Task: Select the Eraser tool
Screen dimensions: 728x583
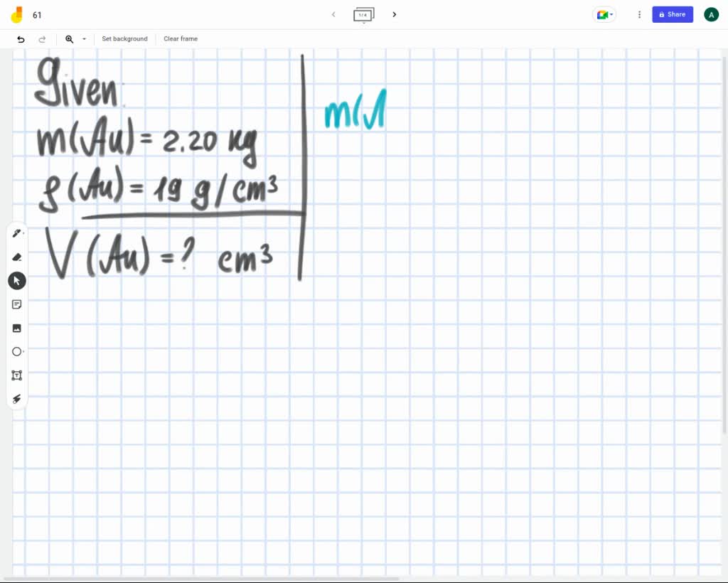Action: click(17, 257)
